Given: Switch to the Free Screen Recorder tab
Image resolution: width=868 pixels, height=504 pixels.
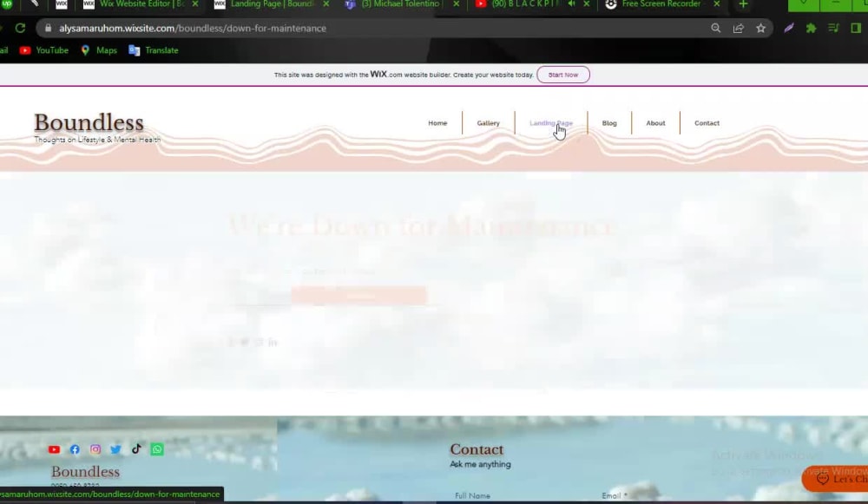Looking at the screenshot, I should coord(661,3).
